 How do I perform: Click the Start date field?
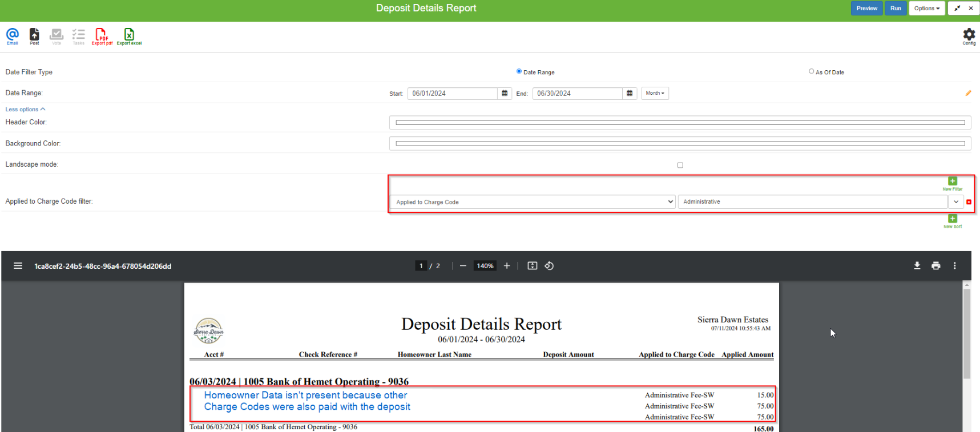click(x=452, y=94)
